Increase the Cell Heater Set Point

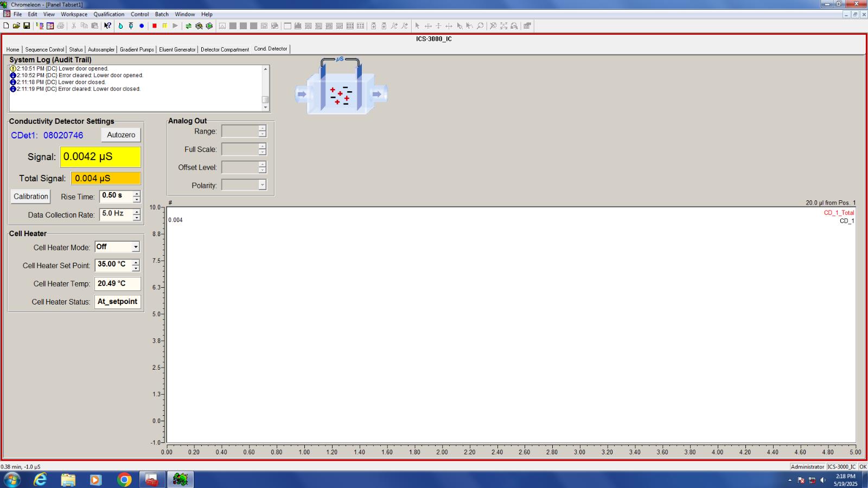[x=136, y=262]
